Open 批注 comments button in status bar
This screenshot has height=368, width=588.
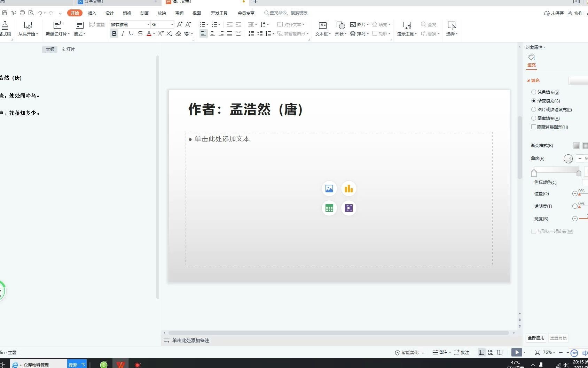[x=462, y=353]
